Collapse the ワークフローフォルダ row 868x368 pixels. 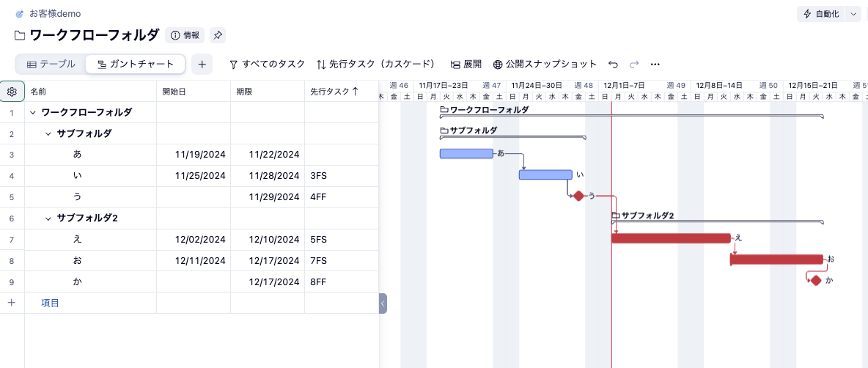33,113
